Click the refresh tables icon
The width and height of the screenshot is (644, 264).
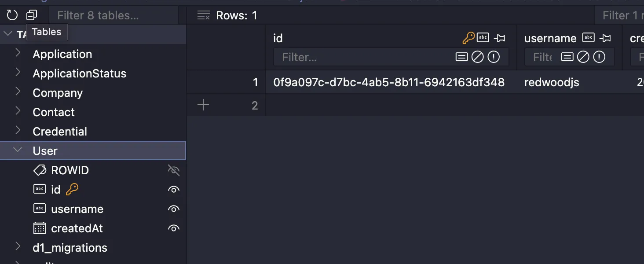click(12, 15)
